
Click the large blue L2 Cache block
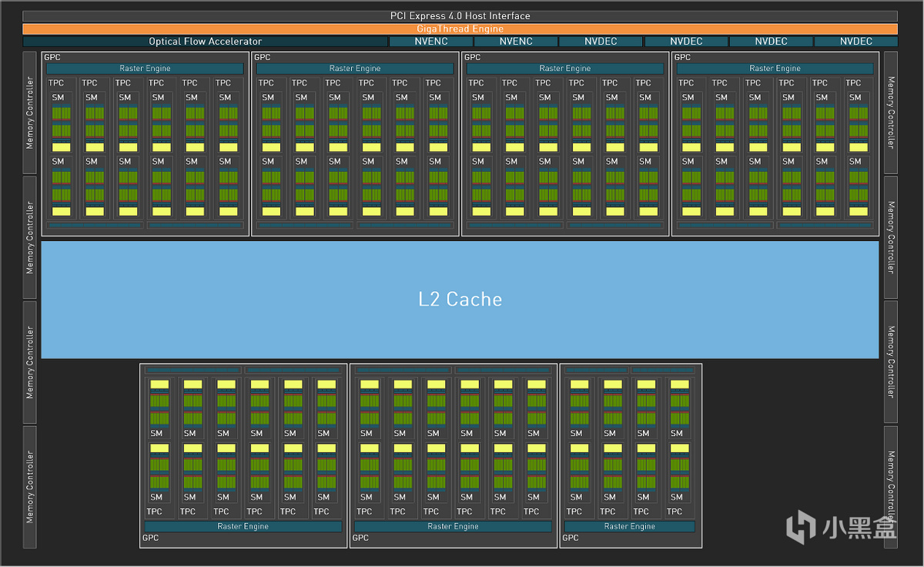pyautogui.click(x=460, y=300)
